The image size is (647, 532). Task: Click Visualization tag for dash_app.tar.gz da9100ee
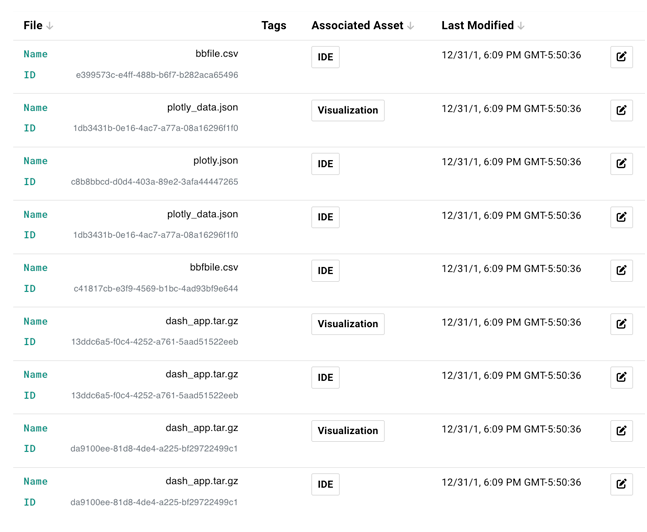[348, 431]
